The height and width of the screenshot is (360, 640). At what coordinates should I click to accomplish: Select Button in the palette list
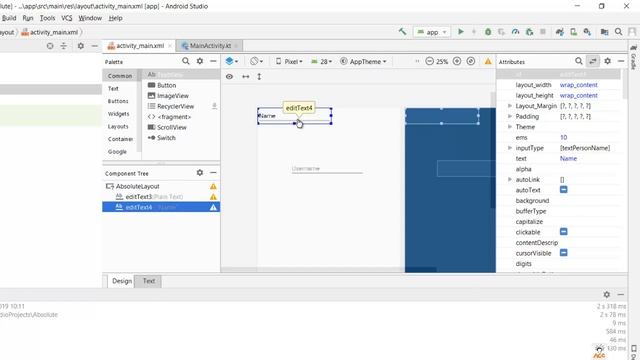tap(167, 85)
